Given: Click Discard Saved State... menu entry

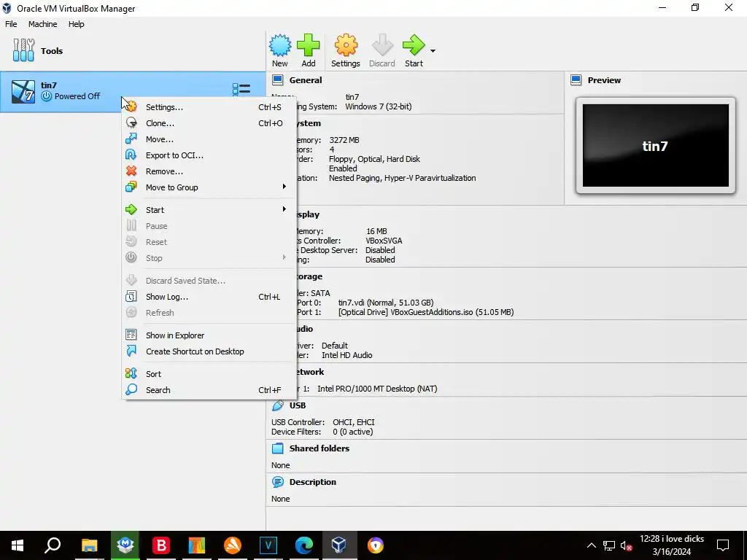Looking at the screenshot, I should [209, 281].
